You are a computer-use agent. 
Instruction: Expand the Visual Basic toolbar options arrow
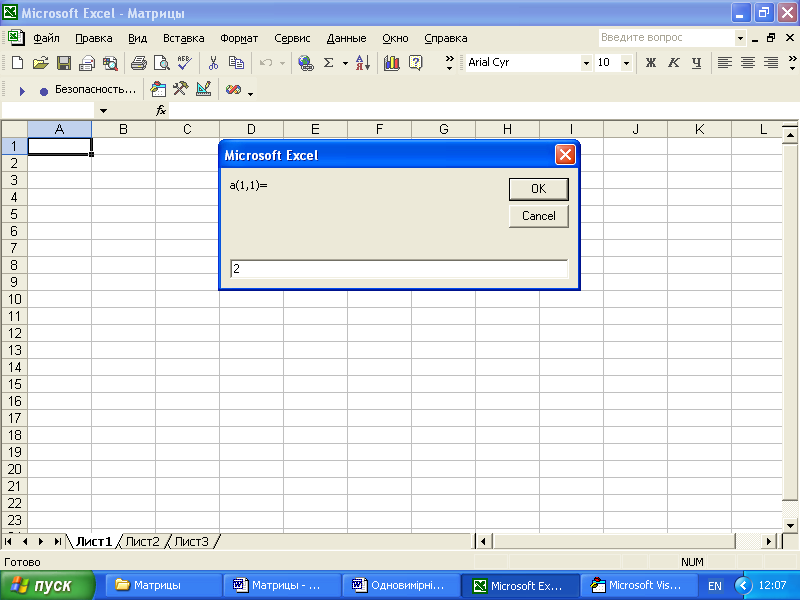coord(251,93)
